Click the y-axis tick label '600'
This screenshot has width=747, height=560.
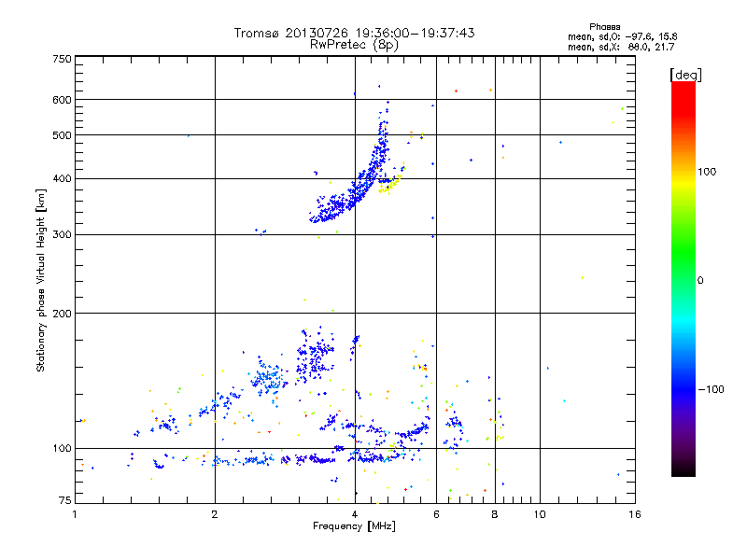(62, 100)
